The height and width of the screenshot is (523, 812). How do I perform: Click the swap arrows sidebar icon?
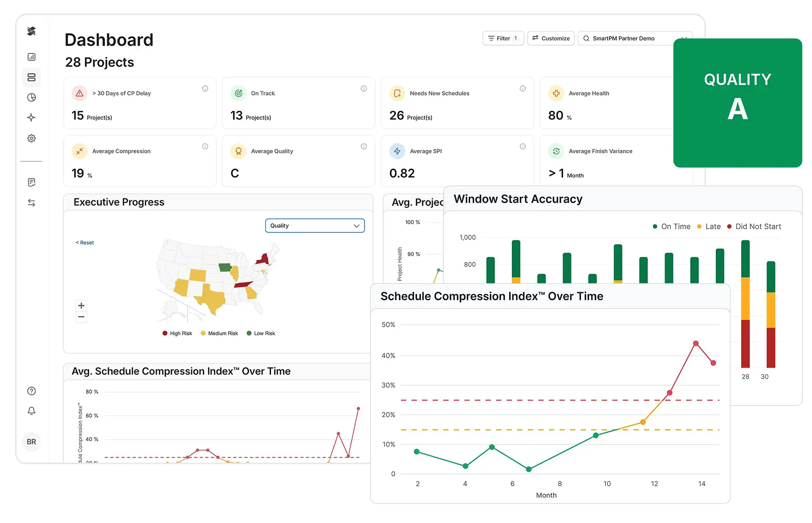(x=31, y=202)
